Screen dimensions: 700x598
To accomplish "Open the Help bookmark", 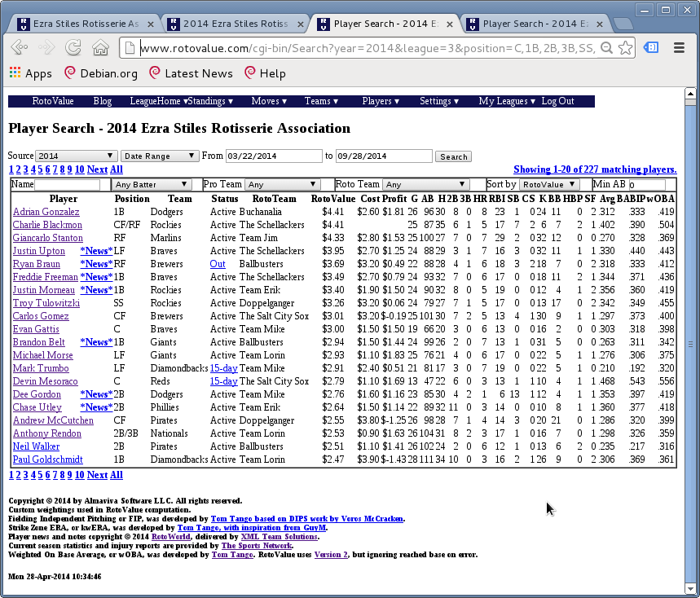I will (265, 73).
